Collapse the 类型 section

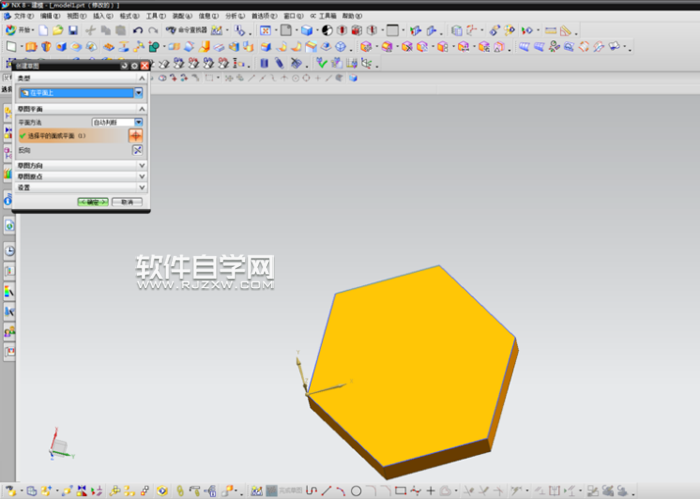pos(142,78)
